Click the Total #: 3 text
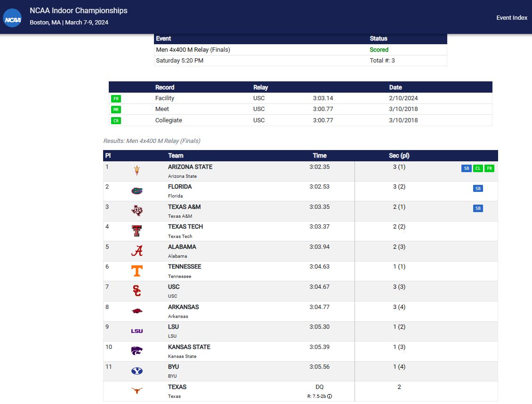 coord(382,60)
